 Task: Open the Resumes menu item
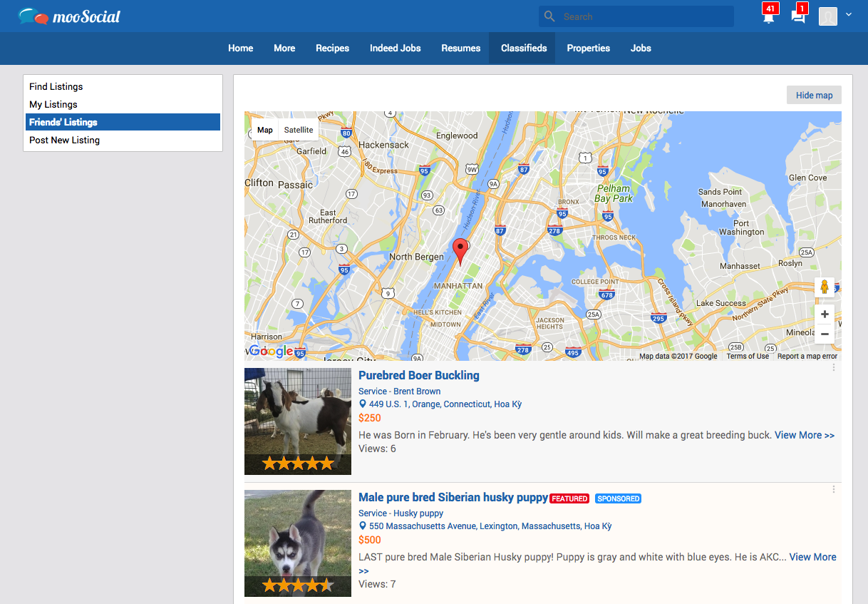pos(461,48)
